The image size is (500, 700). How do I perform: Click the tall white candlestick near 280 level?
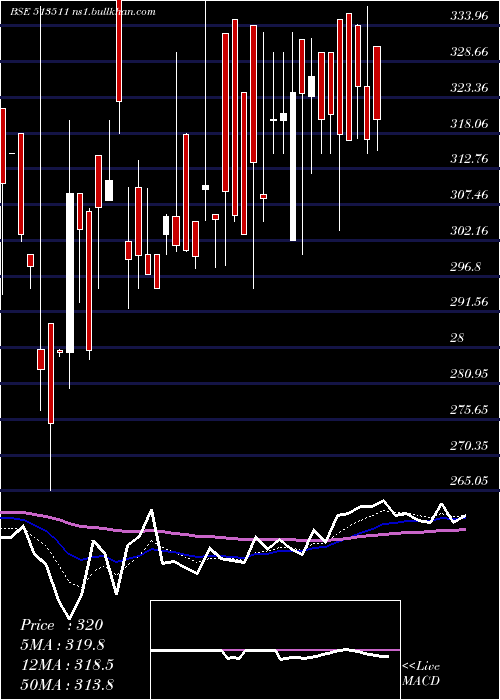[70, 273]
